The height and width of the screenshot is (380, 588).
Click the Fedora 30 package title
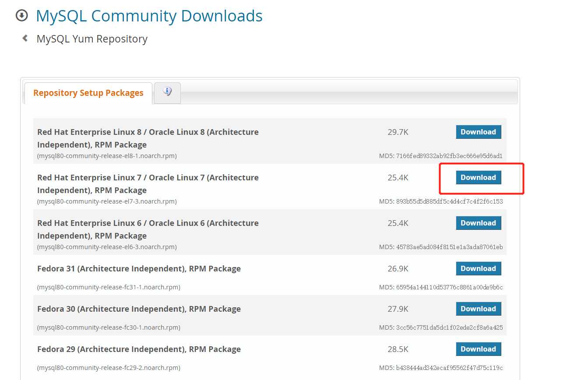[x=139, y=309]
